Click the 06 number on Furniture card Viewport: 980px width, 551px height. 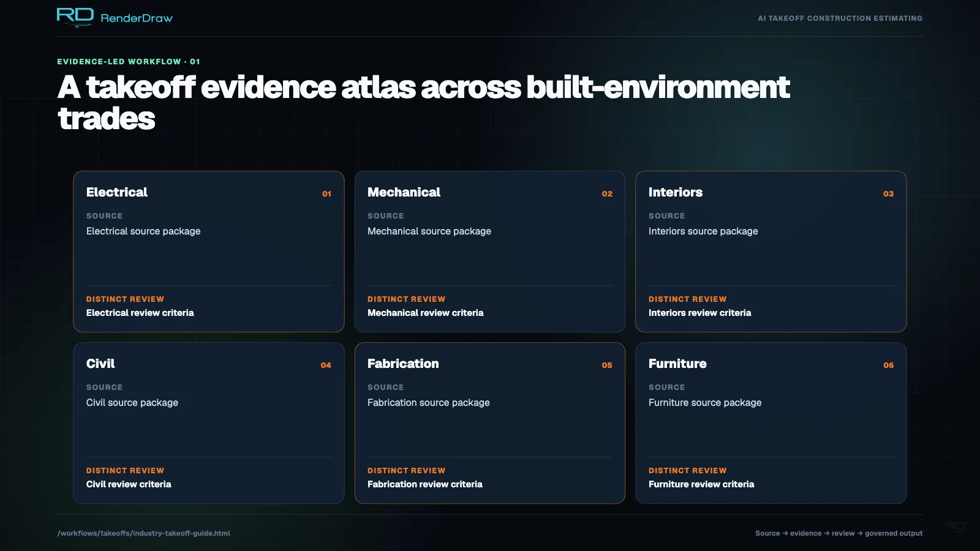(x=888, y=365)
